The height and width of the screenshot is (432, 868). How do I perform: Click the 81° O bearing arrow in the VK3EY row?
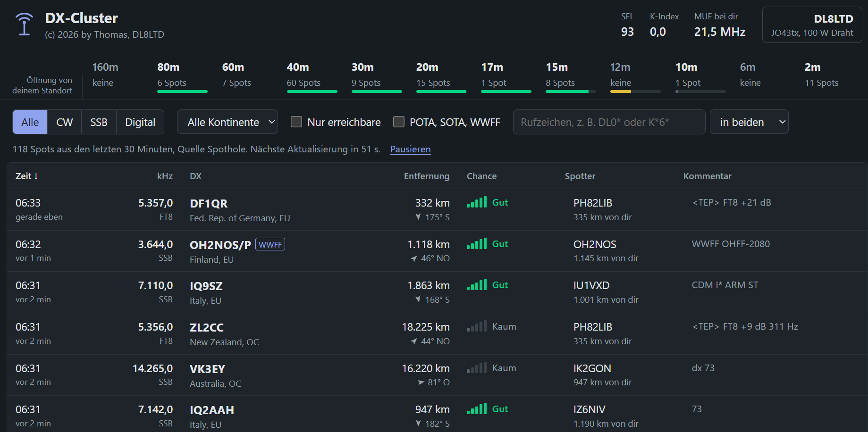[x=421, y=382]
